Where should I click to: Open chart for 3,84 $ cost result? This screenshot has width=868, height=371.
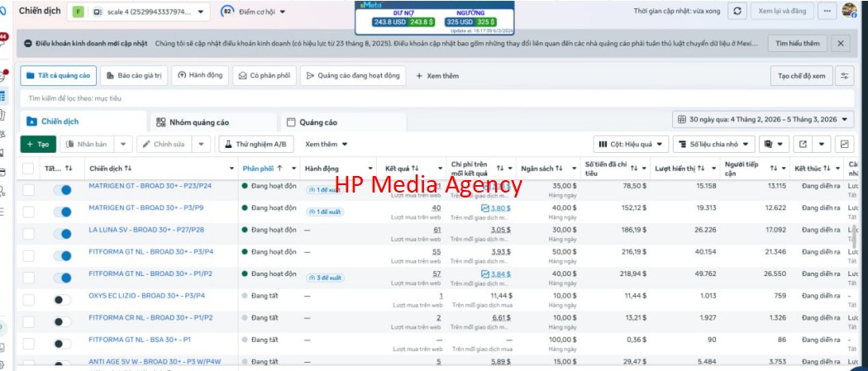coord(485,273)
